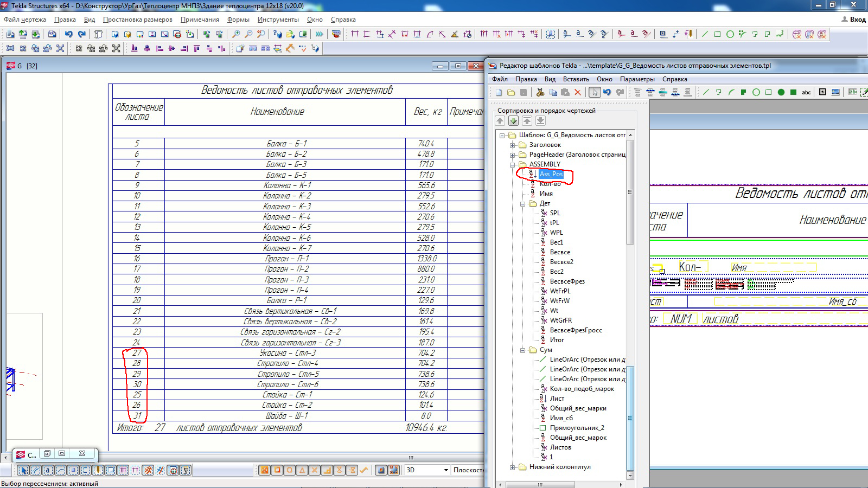Screen dimensions: 868x488
Task: Click the red delete X icon in editor toolbar
Action: (578, 92)
